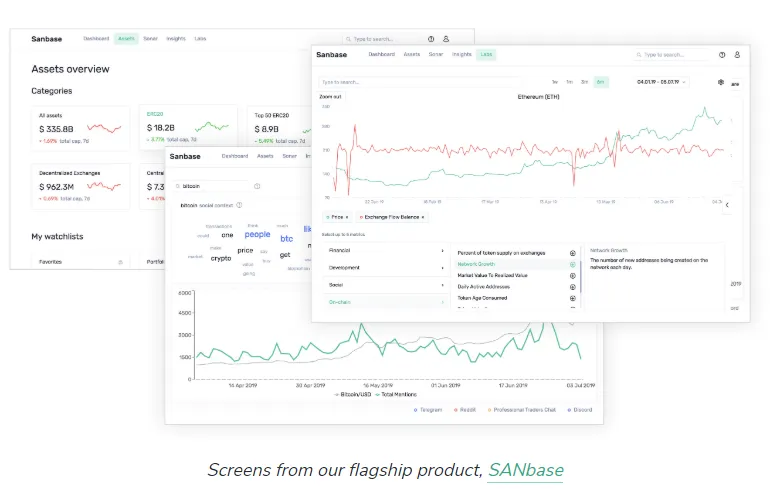Click Sanbase logo in the Labs window

[331, 55]
